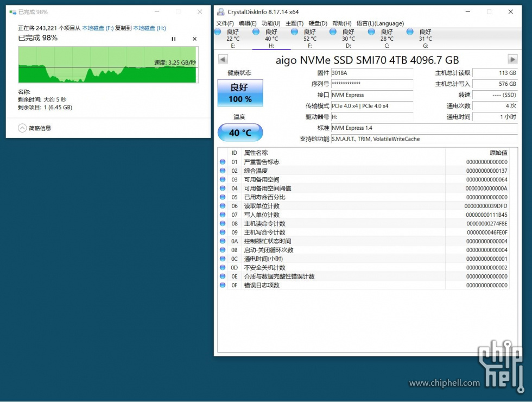Click the firmware field 3018A

372,73
